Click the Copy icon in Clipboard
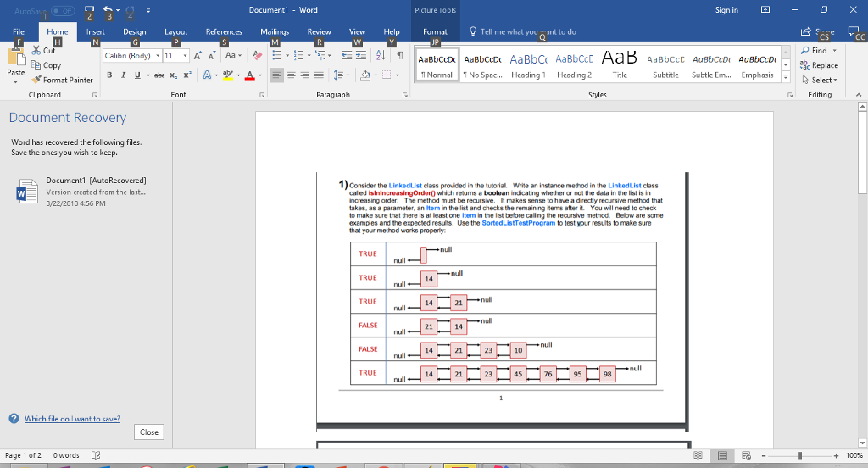Screen dimensions: 868x468 click(x=36, y=64)
